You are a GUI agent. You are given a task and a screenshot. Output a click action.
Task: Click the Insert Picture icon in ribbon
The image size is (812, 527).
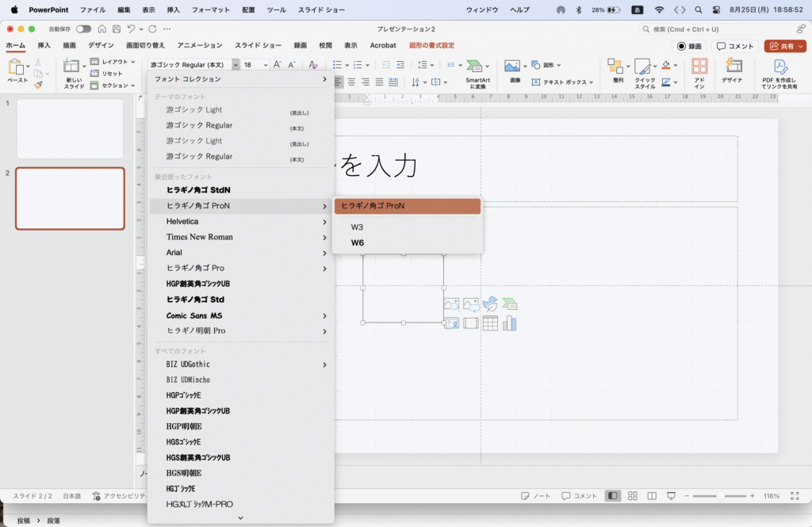point(513,67)
